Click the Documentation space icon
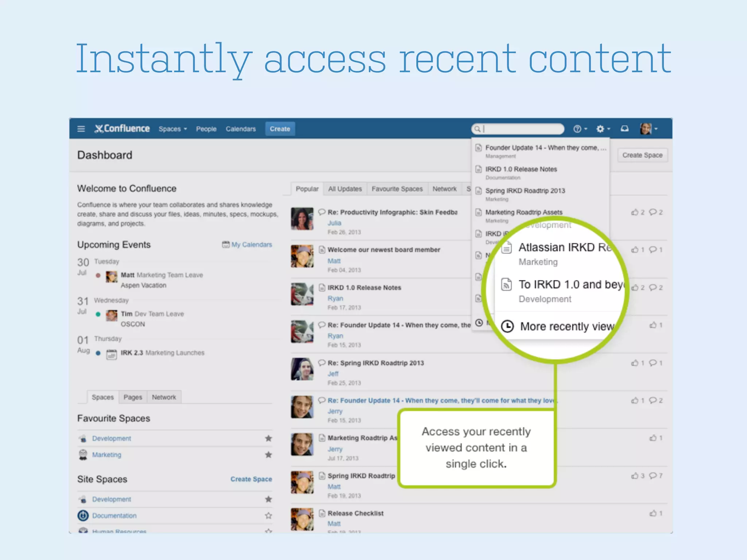Image resolution: width=747 pixels, height=560 pixels. click(x=83, y=516)
